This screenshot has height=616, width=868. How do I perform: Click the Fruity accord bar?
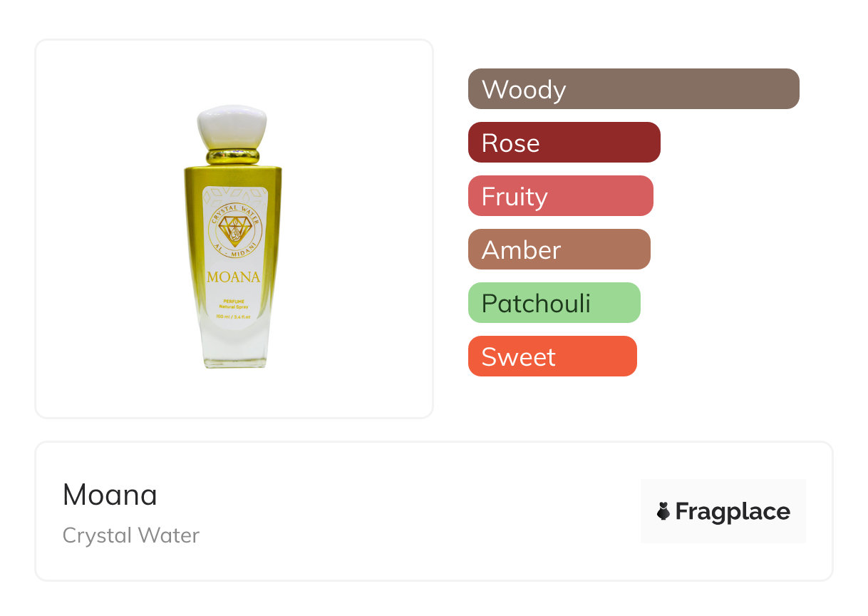pyautogui.click(x=560, y=196)
